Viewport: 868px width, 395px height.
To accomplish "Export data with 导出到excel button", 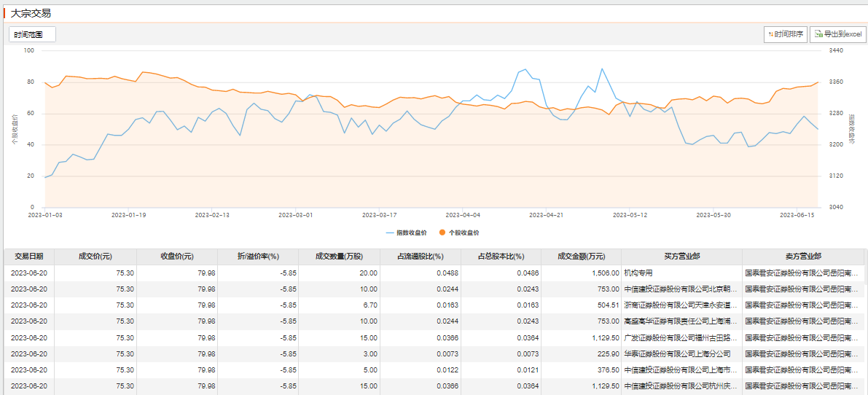I will [837, 34].
